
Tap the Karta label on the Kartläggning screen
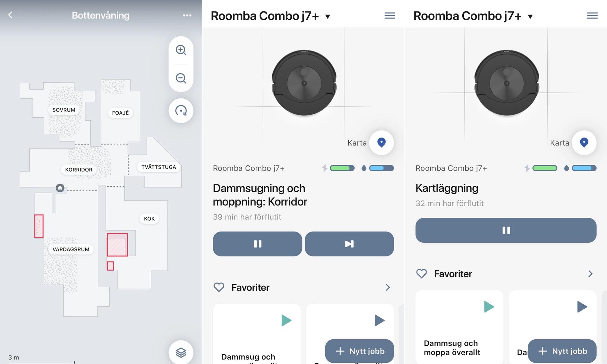point(559,143)
